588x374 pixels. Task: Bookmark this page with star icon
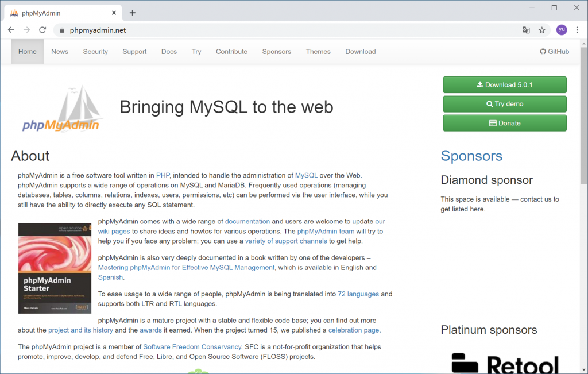542,30
